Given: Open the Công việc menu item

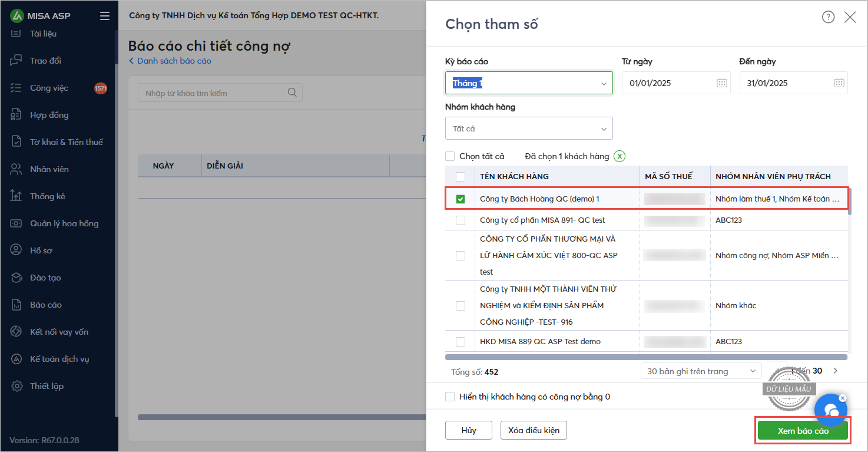Looking at the screenshot, I should point(59,88).
